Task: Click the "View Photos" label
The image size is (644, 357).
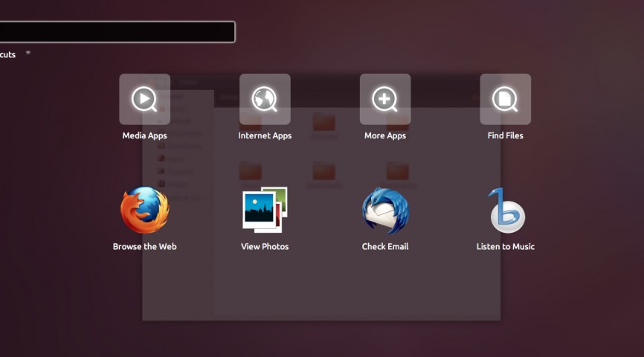Action: tap(265, 247)
